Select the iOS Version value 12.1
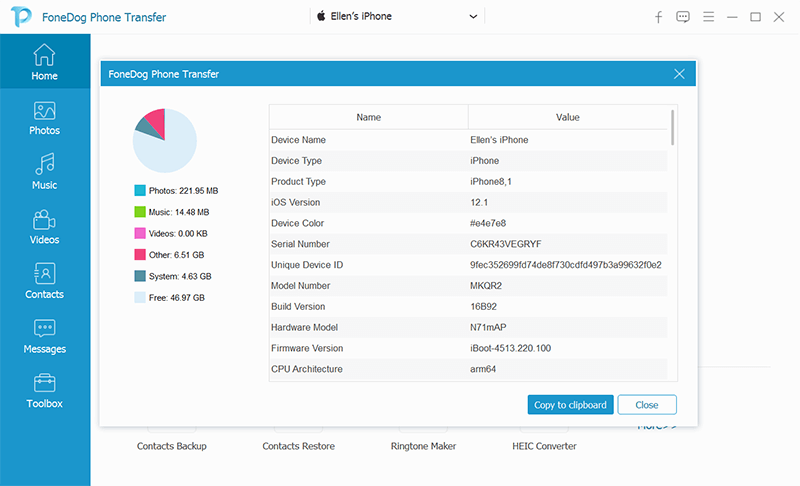This screenshot has height=486, width=800. click(x=479, y=202)
